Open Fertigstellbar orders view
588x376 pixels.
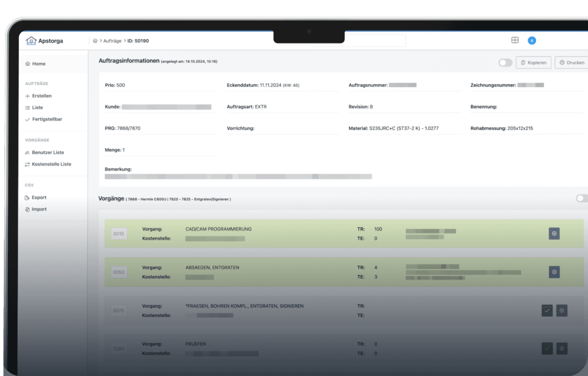(47, 119)
